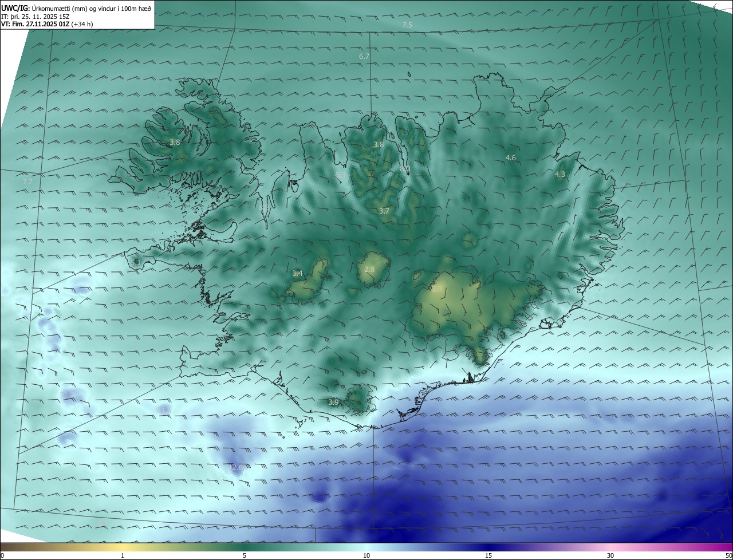The image size is (733, 560).
Task: Click the 50 tick label on the legend
Action: (x=728, y=555)
